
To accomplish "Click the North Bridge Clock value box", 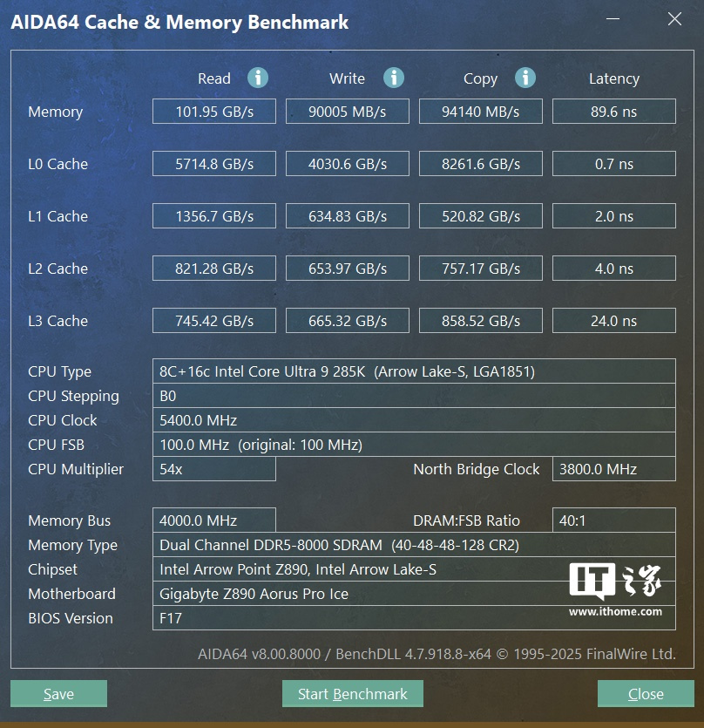I will point(613,469).
